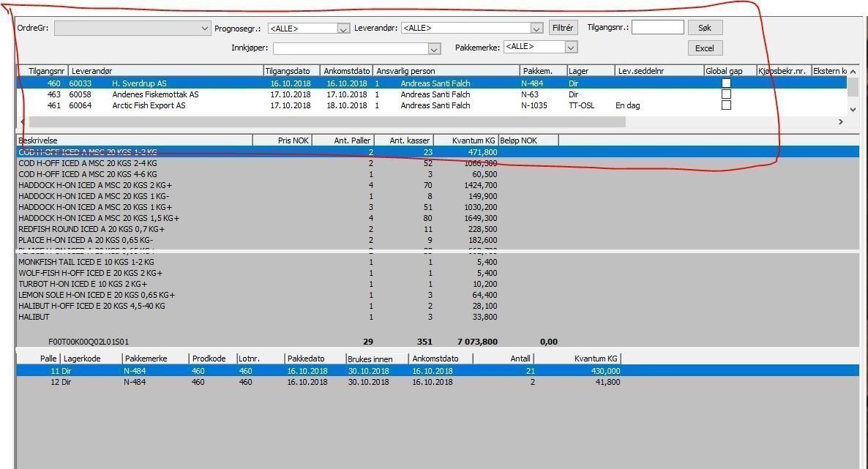Sort by Tilgangsnr column header
Screen dimensions: 868x469
[42, 71]
